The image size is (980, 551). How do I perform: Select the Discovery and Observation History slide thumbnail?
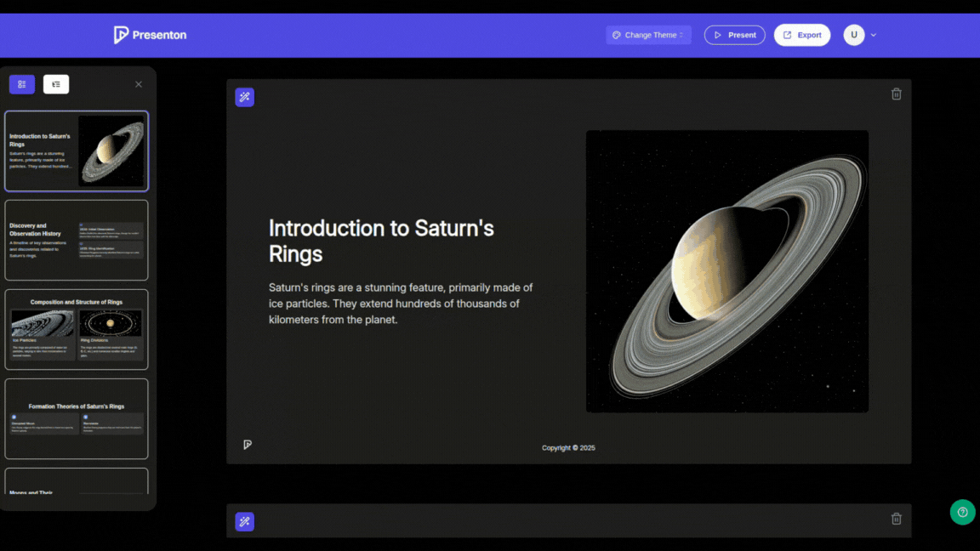coord(76,241)
